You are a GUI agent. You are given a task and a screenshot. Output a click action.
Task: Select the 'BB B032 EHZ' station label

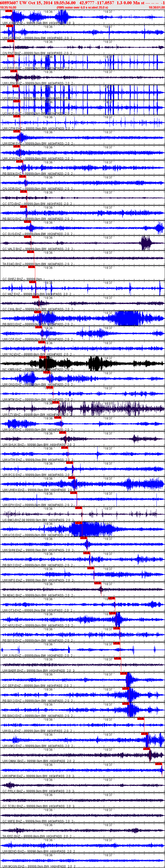pos(12,219)
